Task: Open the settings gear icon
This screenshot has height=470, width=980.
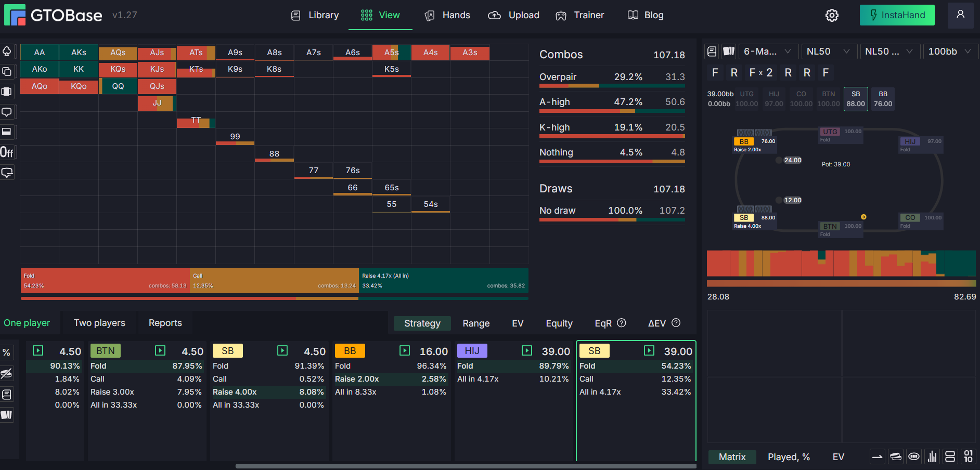Action: click(832, 16)
